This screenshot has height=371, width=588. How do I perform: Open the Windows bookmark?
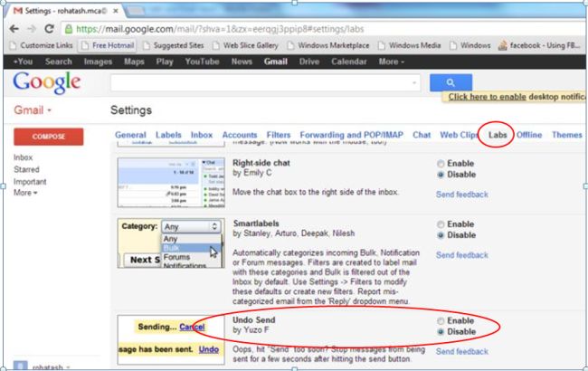coord(470,45)
